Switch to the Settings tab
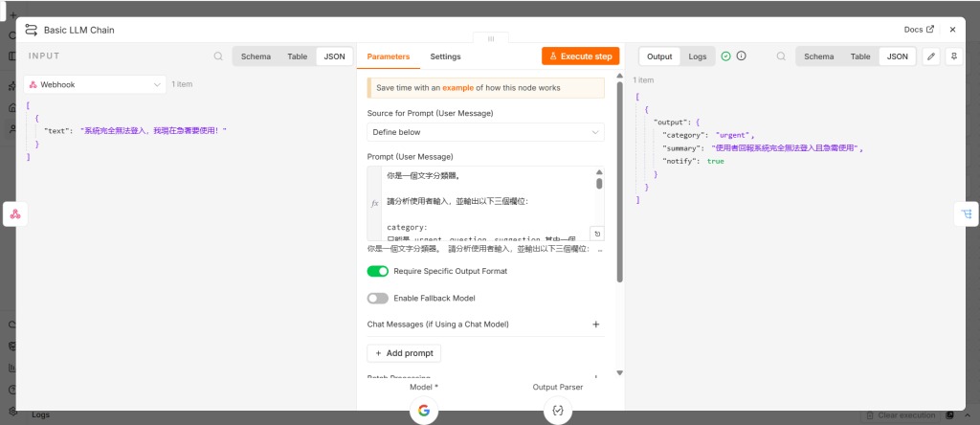980x425 pixels. (445, 56)
